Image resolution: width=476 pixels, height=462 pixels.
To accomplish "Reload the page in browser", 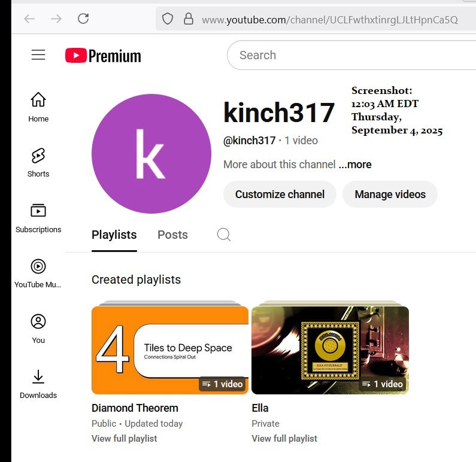I will coord(83,19).
